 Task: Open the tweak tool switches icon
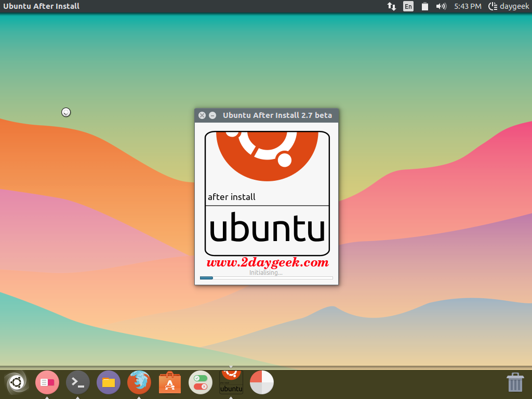coord(201,382)
